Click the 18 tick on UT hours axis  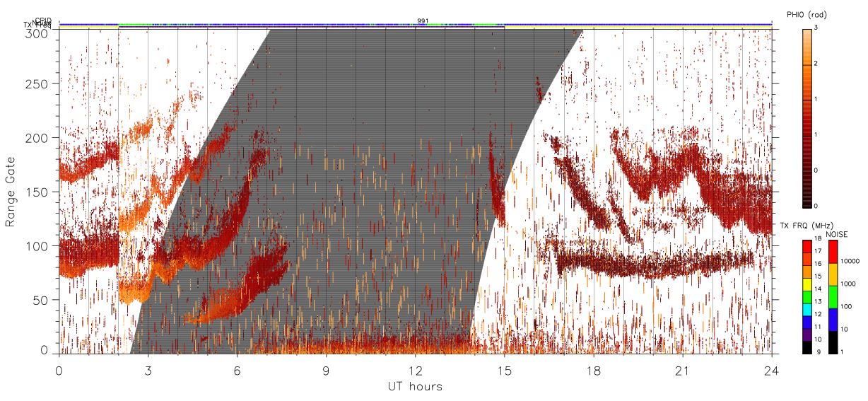tap(594, 370)
